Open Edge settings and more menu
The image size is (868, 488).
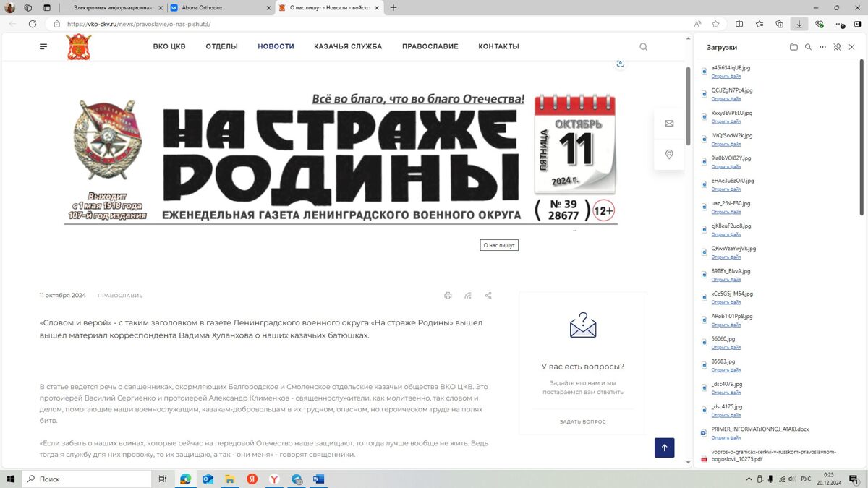point(839,24)
